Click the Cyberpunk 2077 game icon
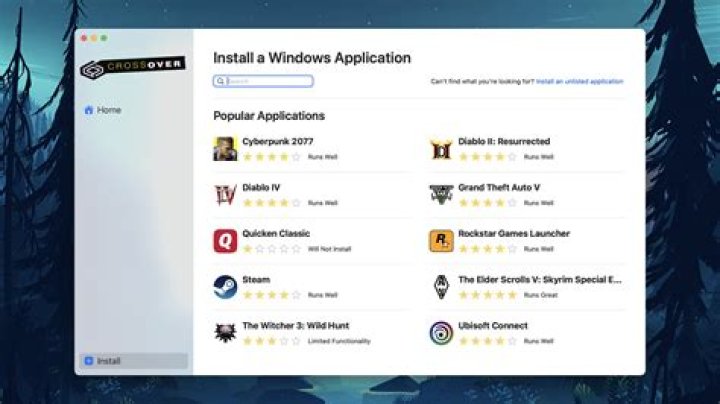 225,149
